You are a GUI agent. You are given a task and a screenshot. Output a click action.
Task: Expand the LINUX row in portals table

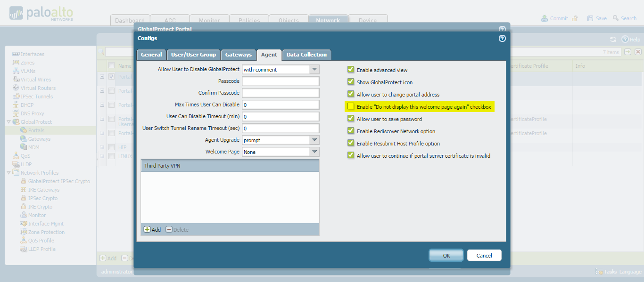click(x=102, y=156)
